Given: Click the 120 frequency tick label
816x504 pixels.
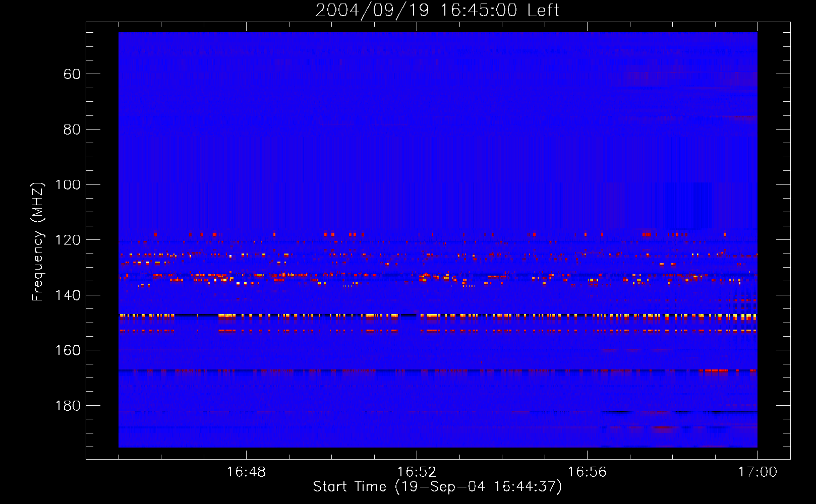Looking at the screenshot, I should tap(68, 240).
